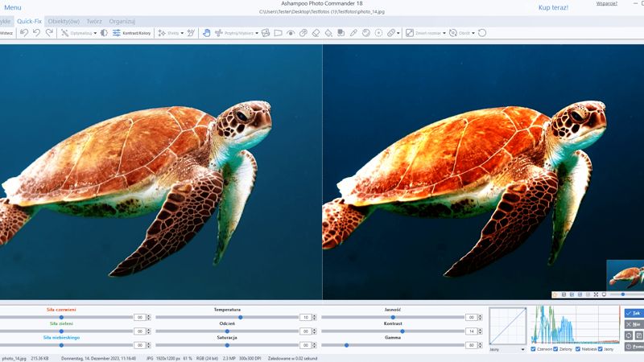Screen dimensions: 644x362
Task: Click the Saturacja value field
Action: 305,345
